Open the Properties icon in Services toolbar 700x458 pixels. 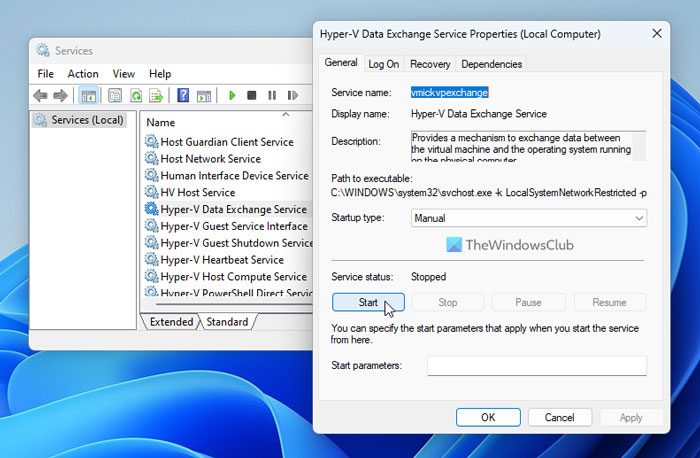coord(115,96)
